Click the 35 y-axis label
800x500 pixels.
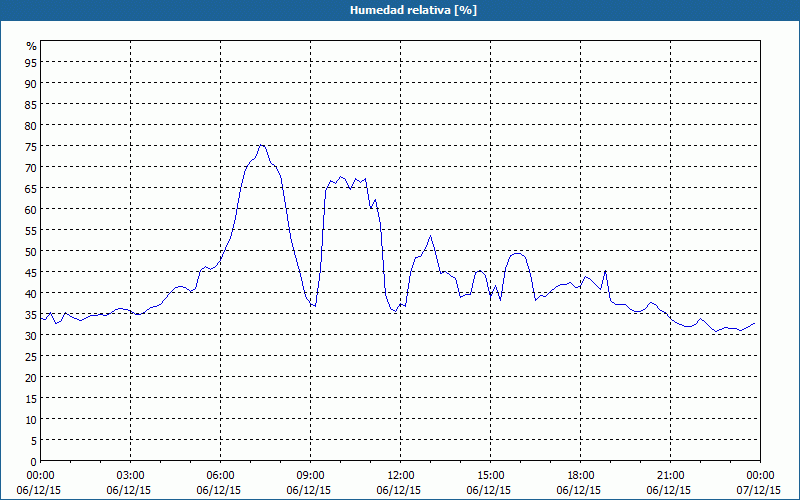(x=31, y=314)
